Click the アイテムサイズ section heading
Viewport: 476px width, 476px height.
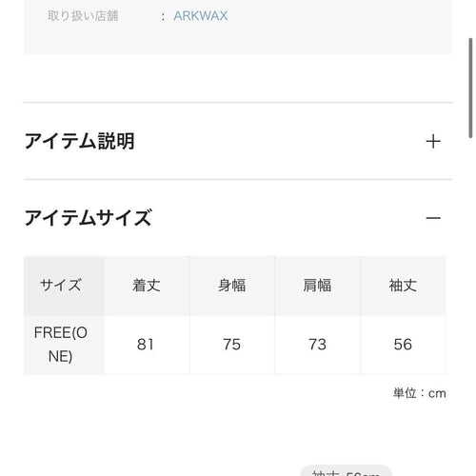tap(89, 218)
